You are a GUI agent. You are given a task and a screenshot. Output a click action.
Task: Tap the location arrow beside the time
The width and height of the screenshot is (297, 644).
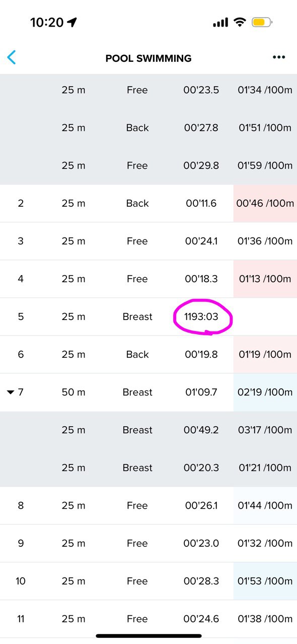(x=72, y=22)
